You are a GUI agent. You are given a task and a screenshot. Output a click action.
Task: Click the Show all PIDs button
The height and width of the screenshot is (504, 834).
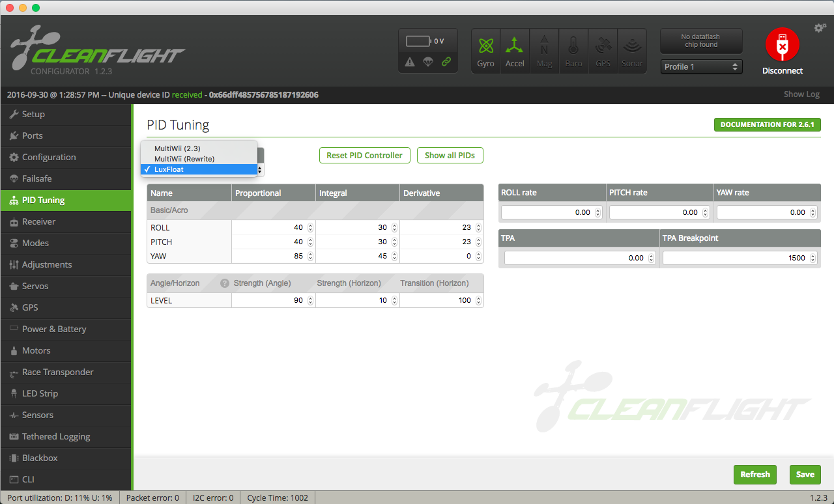450,156
